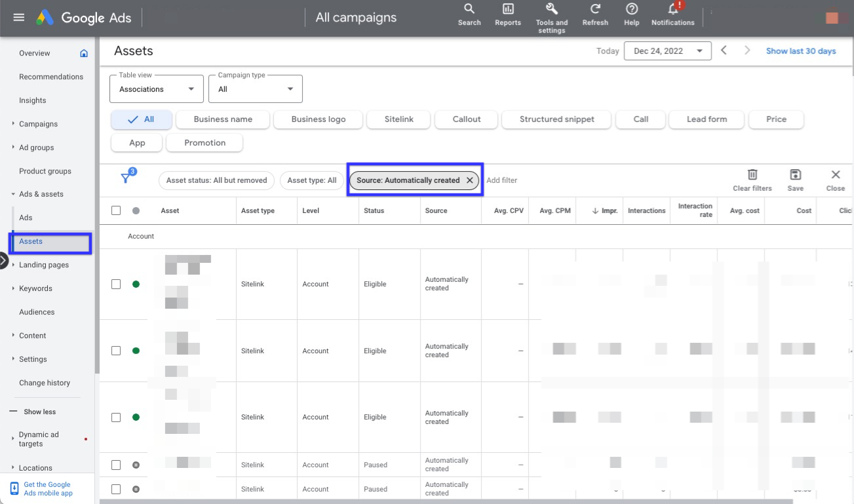This screenshot has width=854, height=504.
Task: Filter by Sitelink chip
Action: 399,119
